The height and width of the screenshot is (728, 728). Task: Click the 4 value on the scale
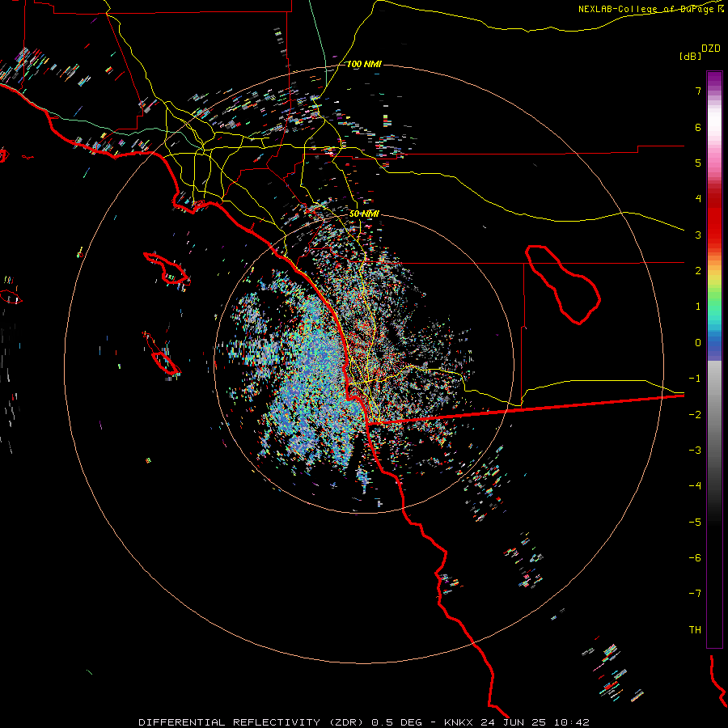(x=698, y=199)
